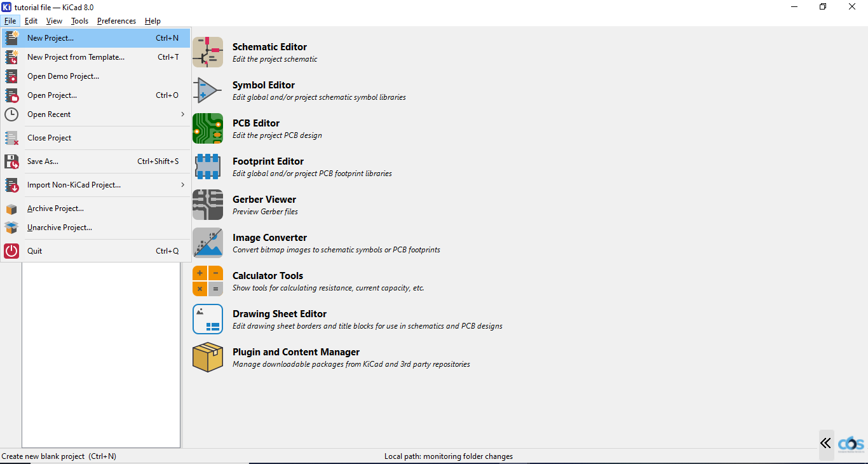
Task: Click the double-chevron collapse icon
Action: tap(825, 443)
